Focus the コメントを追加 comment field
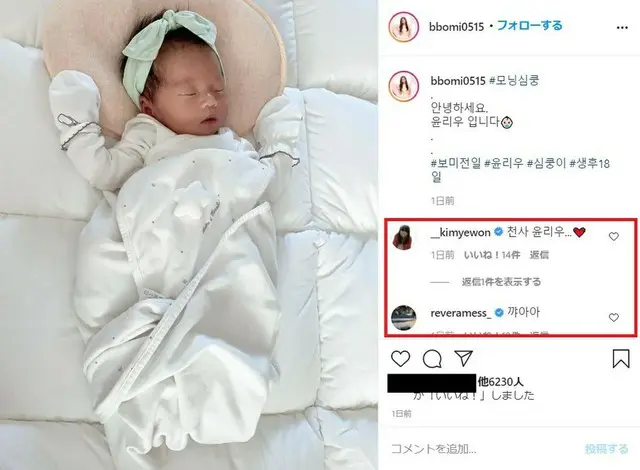640x470 pixels. (x=482, y=449)
